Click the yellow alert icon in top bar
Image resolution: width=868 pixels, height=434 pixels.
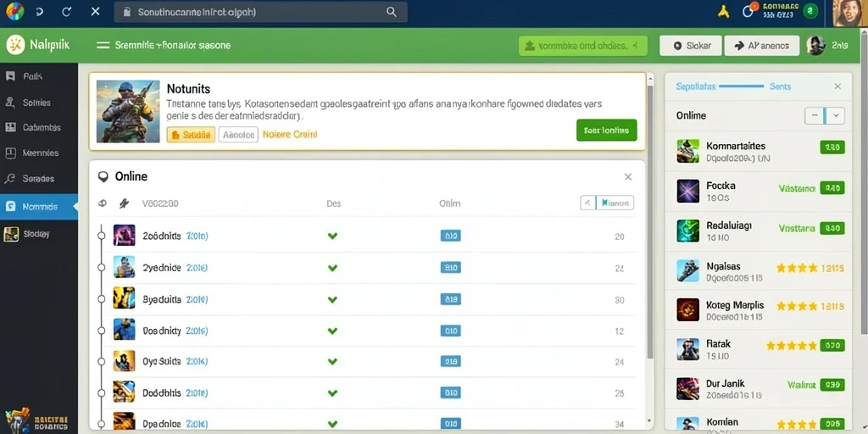pyautogui.click(x=723, y=12)
